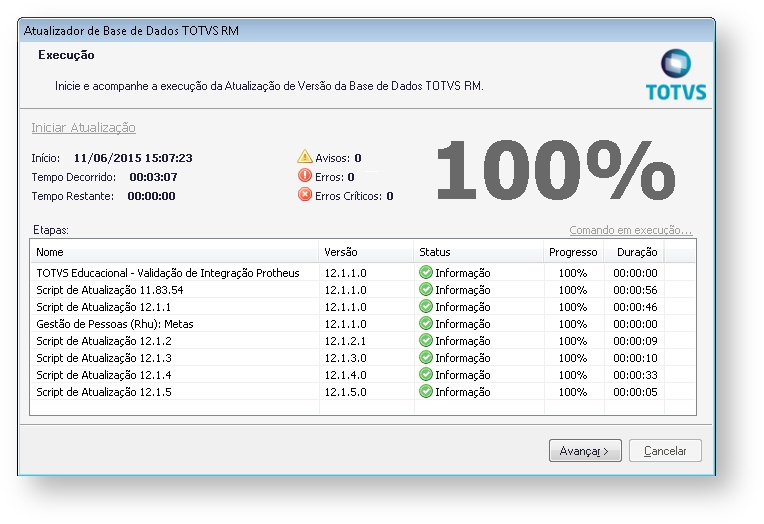Click duration value 00:00:46

635,307
